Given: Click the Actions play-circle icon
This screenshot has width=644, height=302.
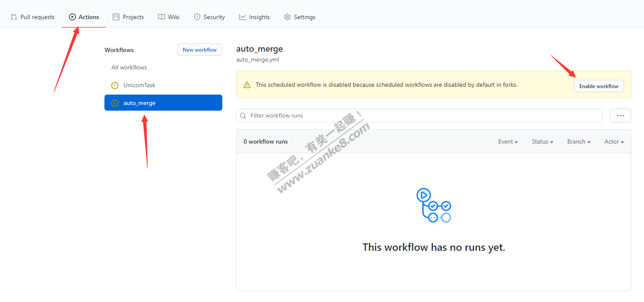Looking at the screenshot, I should [72, 17].
